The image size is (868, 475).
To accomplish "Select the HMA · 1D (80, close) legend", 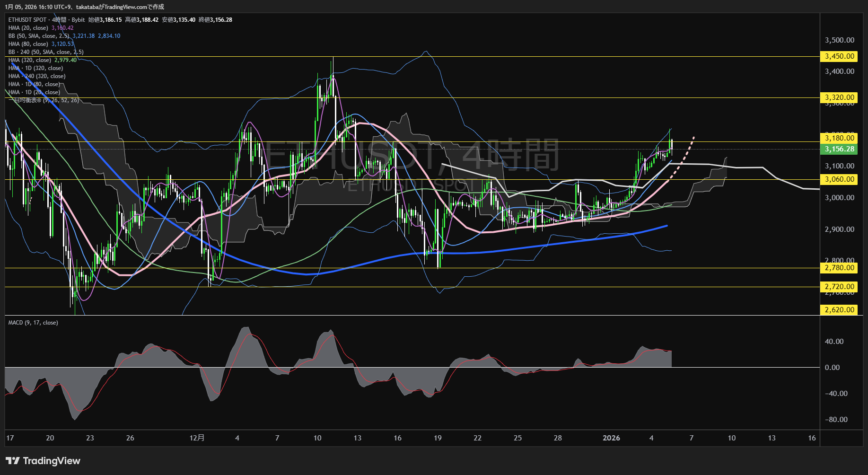I will point(34,84).
